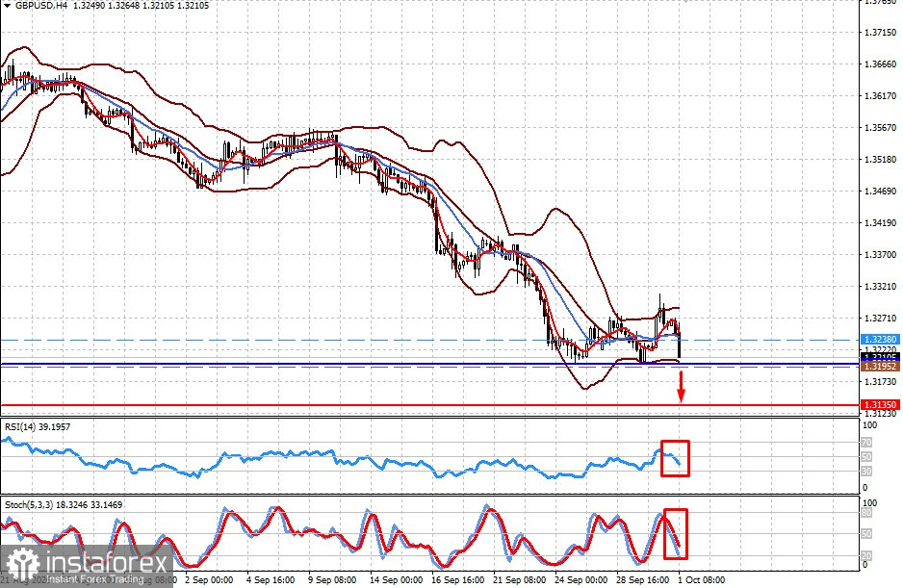Open the chart menu triangle beside GBPUSD,H4
The width and height of the screenshot is (903, 588).
[7, 5]
